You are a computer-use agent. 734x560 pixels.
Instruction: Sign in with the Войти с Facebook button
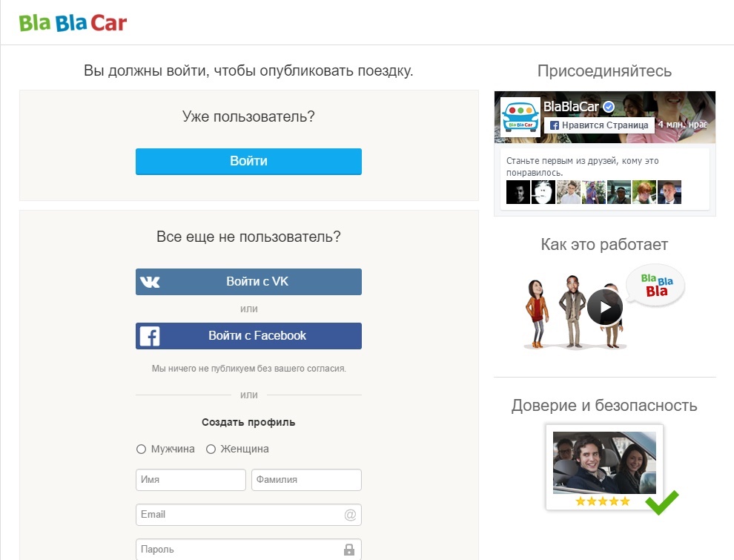(x=248, y=336)
